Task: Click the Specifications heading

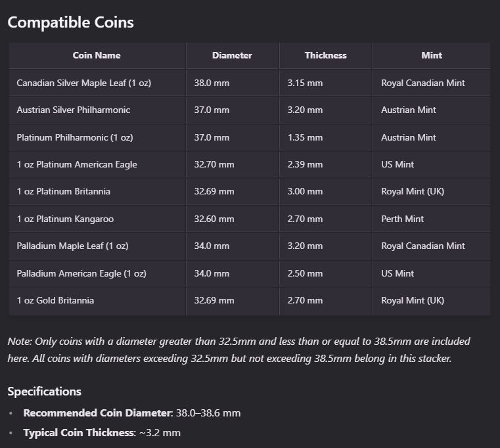Action: click(44, 392)
